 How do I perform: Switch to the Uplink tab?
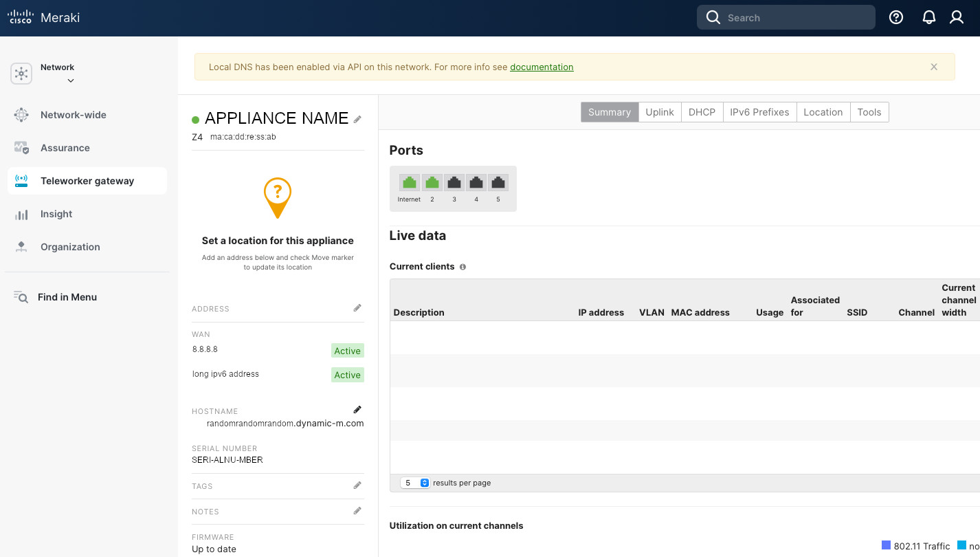(659, 112)
